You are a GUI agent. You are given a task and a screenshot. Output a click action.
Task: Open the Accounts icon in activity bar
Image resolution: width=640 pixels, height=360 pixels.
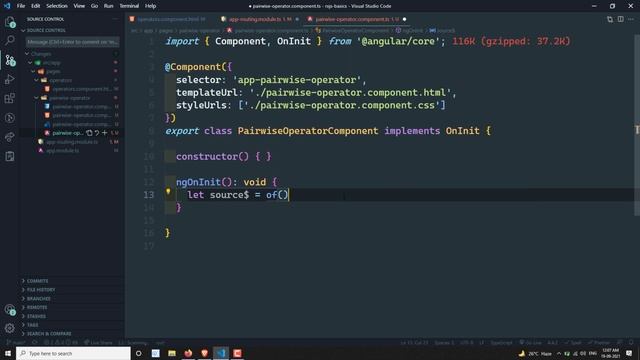10,309
